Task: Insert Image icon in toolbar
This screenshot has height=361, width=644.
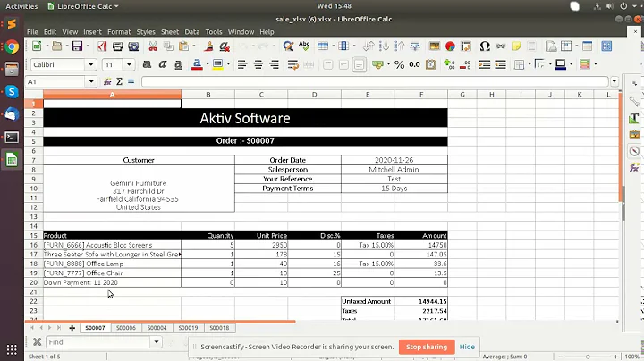Action: pyautogui.click(x=434, y=46)
